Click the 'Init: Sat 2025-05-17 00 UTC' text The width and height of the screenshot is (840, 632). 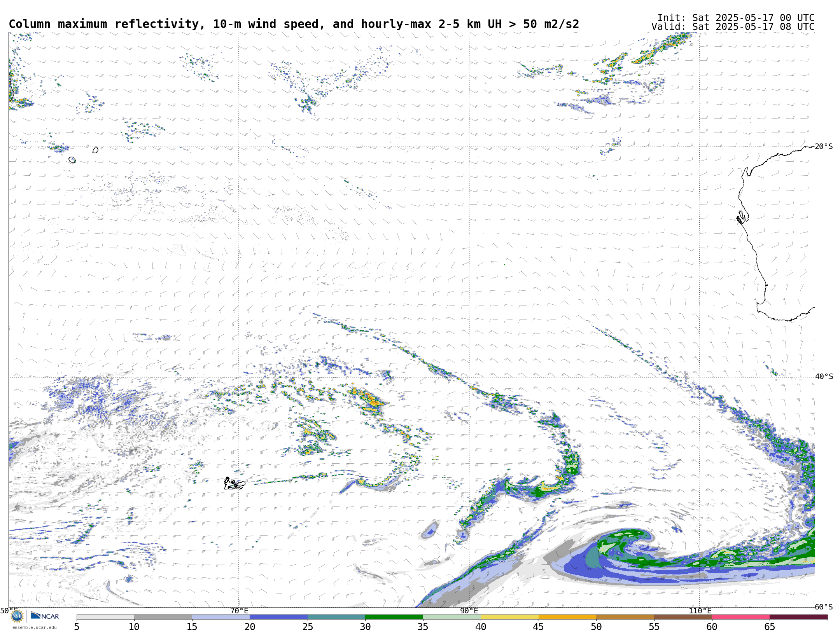click(x=736, y=17)
